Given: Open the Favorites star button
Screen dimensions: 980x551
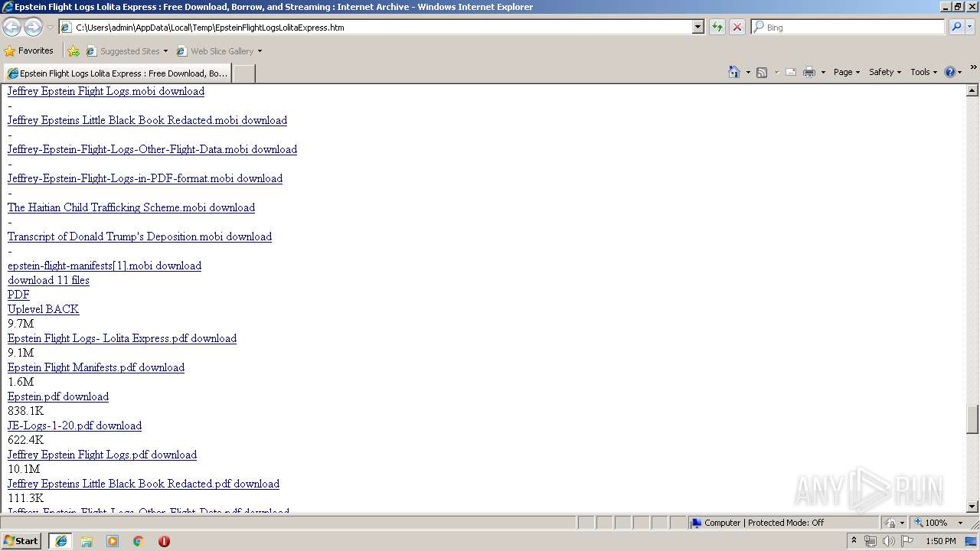Looking at the screenshot, I should [x=28, y=51].
